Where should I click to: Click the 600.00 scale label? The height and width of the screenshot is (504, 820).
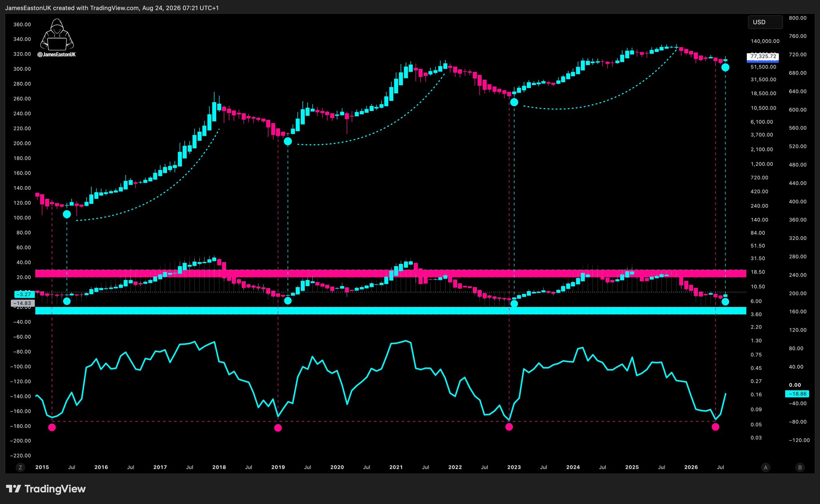[798, 110]
